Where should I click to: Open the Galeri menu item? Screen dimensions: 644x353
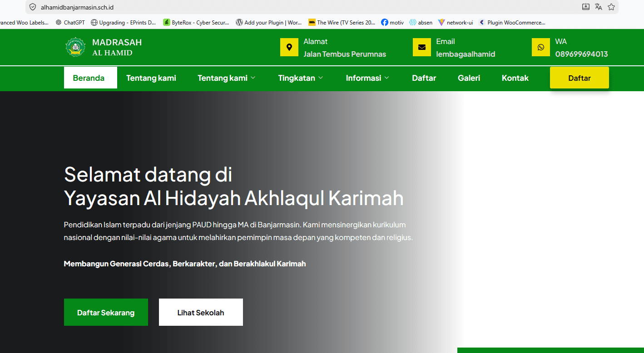(469, 78)
